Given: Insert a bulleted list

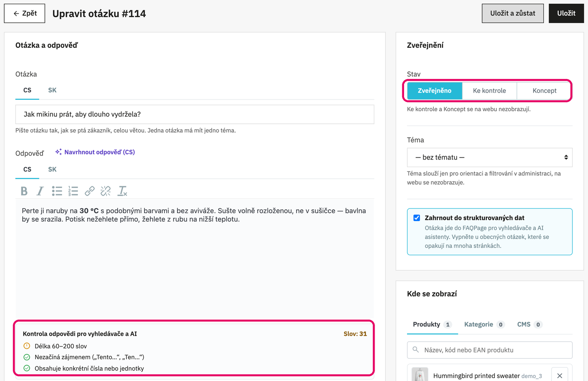Looking at the screenshot, I should click(57, 191).
